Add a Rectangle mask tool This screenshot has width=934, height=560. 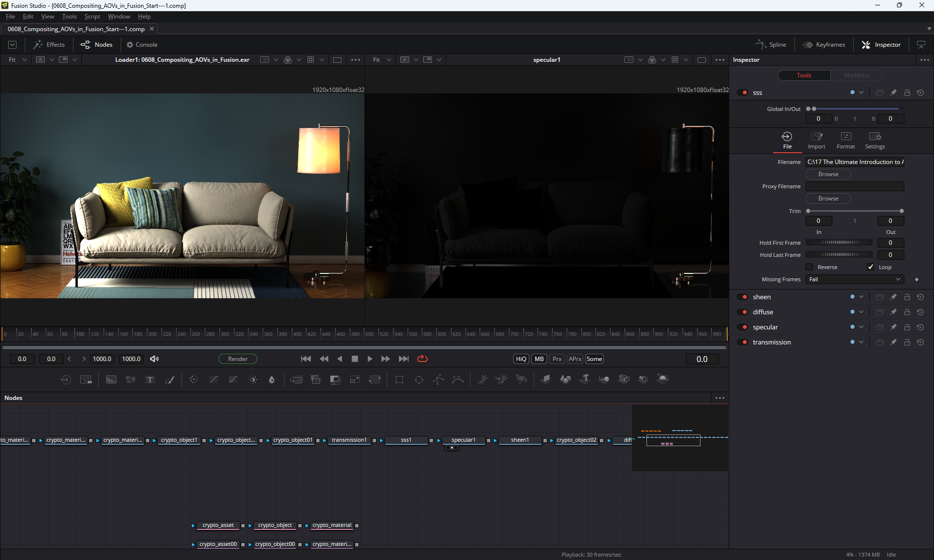point(399,379)
